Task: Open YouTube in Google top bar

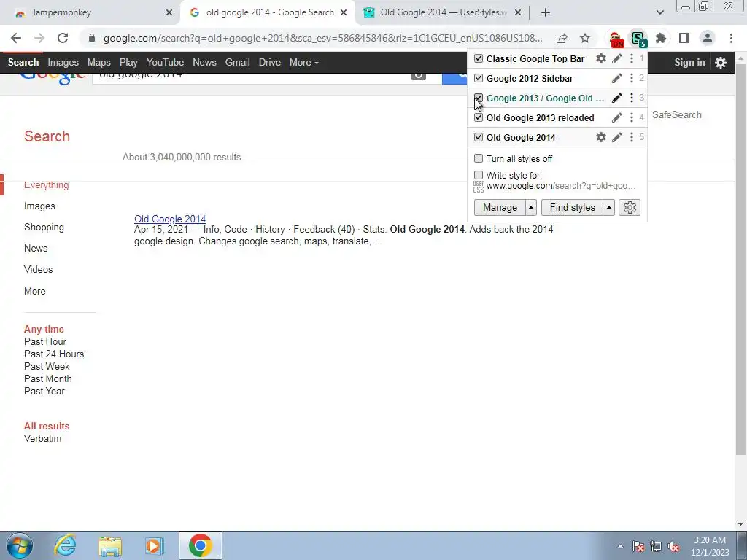Action: pos(165,63)
